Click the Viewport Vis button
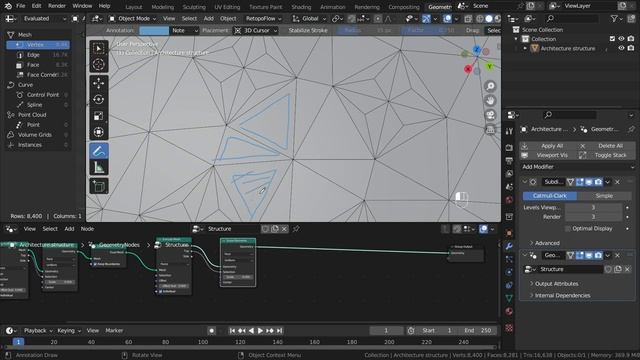 [x=548, y=156]
